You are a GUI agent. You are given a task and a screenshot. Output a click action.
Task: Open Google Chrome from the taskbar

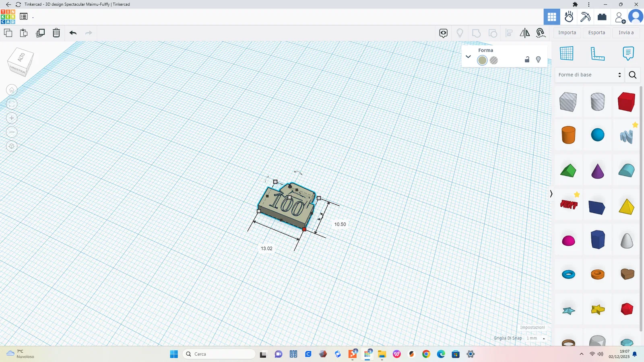coord(426,354)
